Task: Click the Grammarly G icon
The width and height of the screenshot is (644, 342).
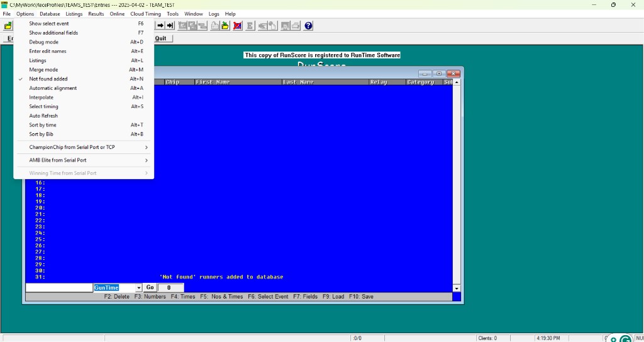Action: click(625, 339)
